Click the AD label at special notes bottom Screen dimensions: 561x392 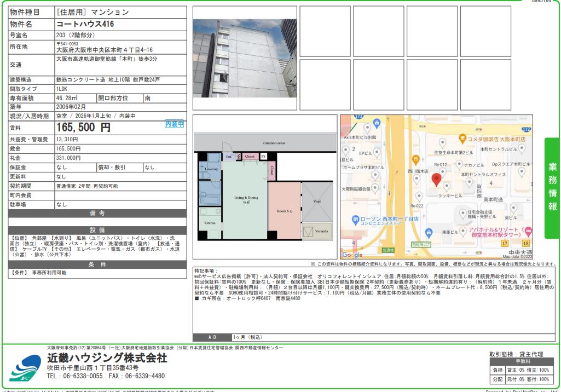[x=212, y=337]
